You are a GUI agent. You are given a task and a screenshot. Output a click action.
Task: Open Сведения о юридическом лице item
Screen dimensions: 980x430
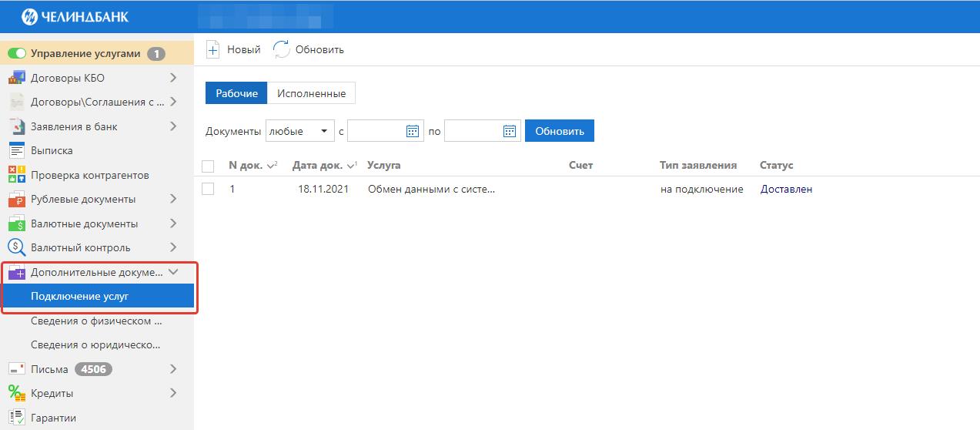97,344
